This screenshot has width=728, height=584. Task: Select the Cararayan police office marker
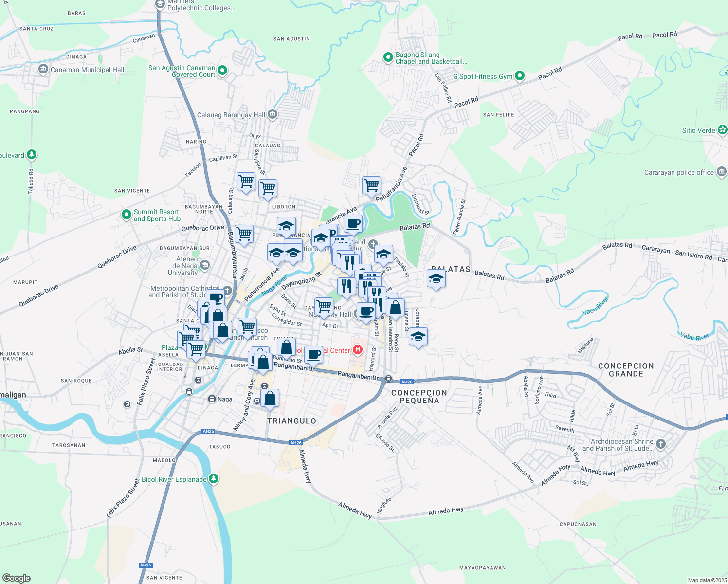(x=723, y=171)
